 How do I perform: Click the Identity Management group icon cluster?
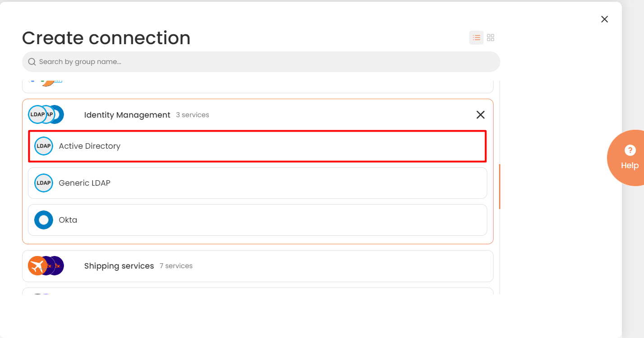[x=46, y=114]
